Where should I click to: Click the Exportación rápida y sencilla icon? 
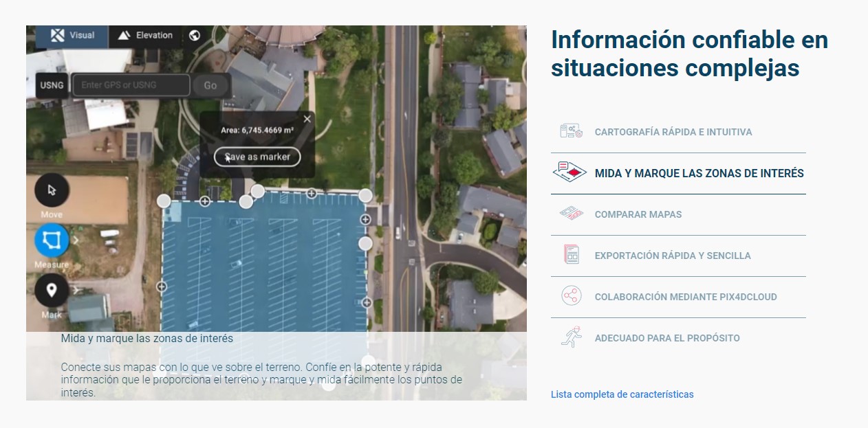click(571, 255)
